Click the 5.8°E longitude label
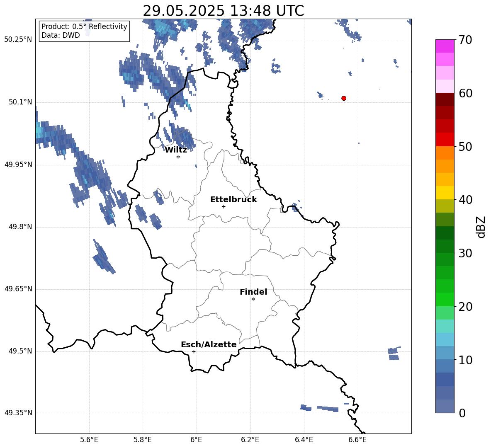This screenshot has width=491, height=448. point(143,440)
